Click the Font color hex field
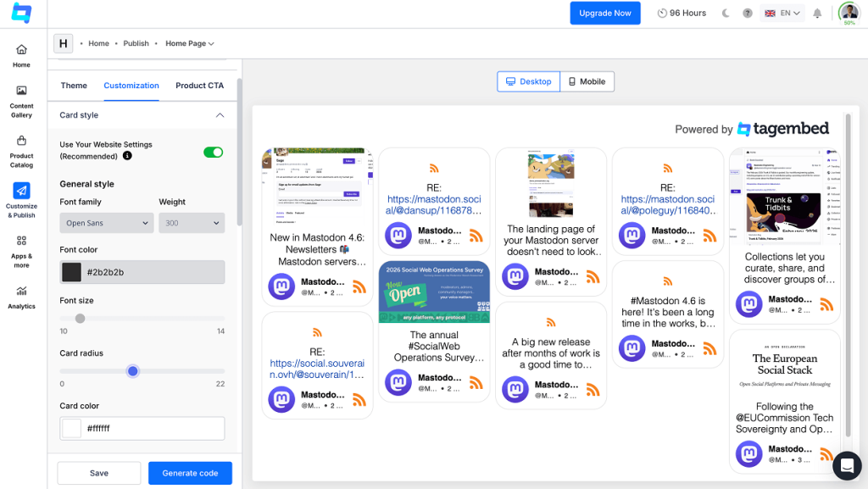The width and height of the screenshot is (868, 489). click(x=142, y=272)
